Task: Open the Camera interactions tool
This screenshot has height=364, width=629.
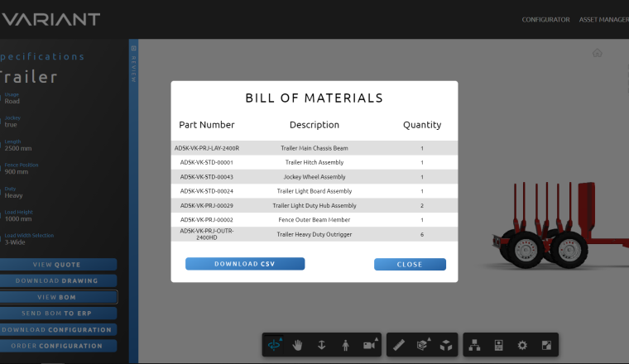Action: point(368,345)
